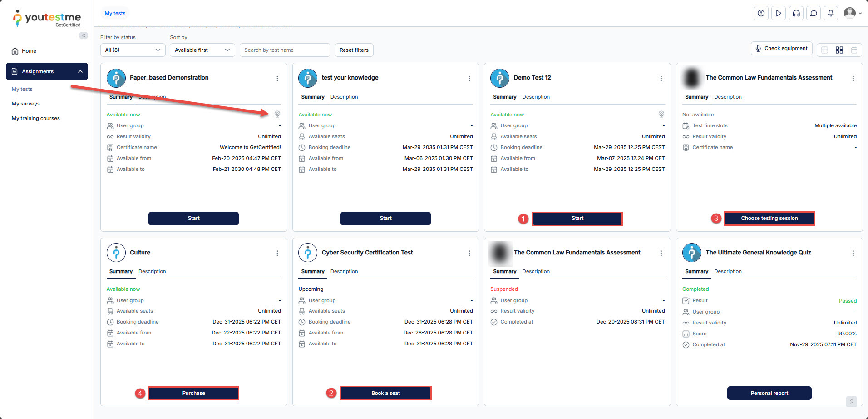Viewport: 868px width, 419px height.
Task: Click the play tutorial icon in header
Action: [x=778, y=13]
